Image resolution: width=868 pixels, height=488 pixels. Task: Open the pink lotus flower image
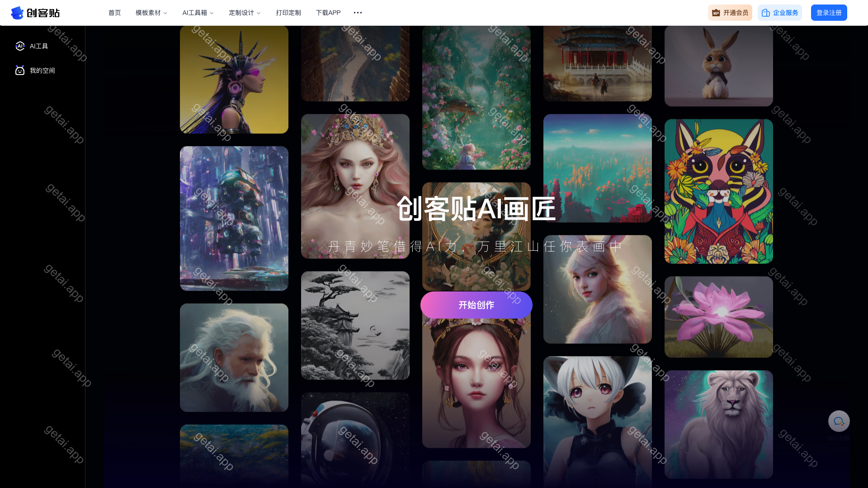point(719,317)
